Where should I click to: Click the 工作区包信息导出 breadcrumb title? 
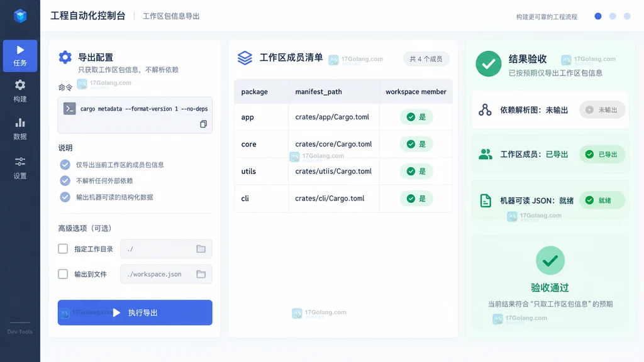click(x=171, y=16)
